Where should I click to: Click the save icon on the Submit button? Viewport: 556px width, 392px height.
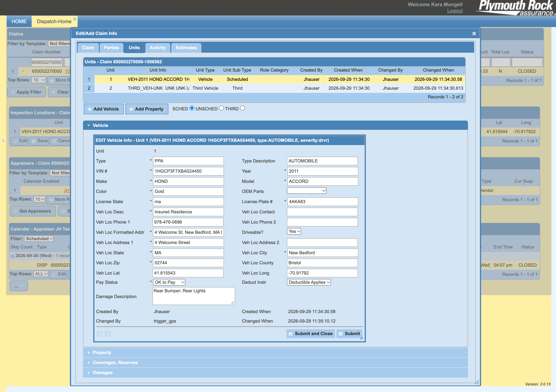coord(341,334)
